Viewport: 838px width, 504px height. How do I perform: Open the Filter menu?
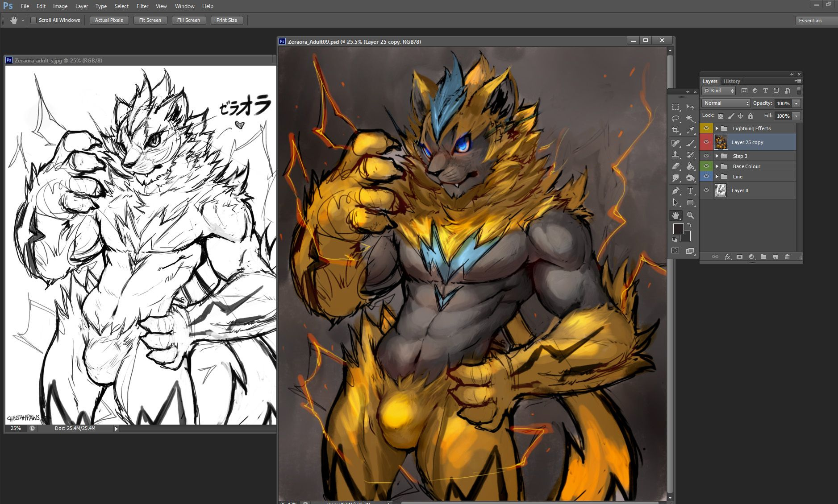click(x=142, y=6)
